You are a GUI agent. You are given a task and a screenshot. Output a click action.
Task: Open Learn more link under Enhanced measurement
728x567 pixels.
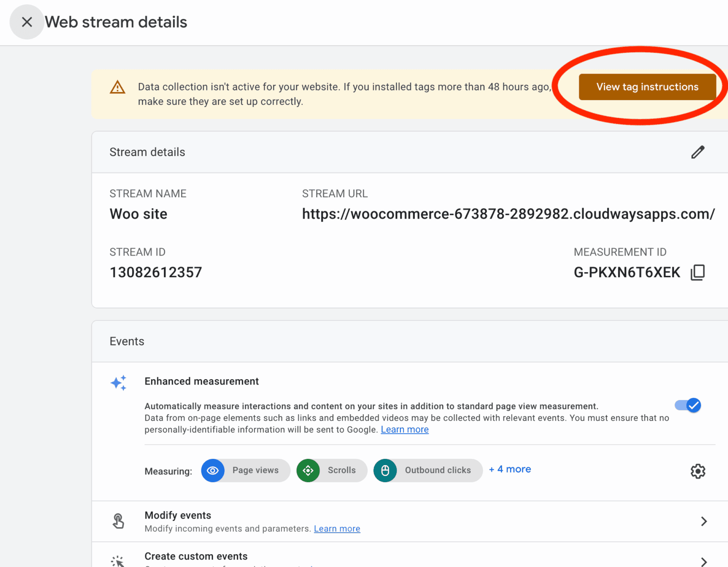coord(405,430)
